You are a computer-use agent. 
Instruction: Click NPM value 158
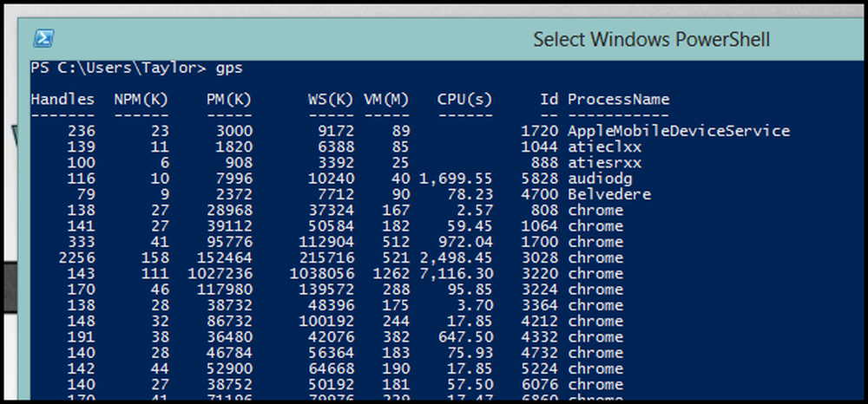click(155, 258)
